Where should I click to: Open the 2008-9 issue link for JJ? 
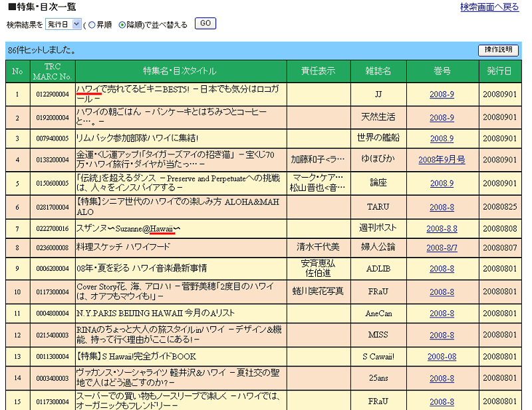[442, 95]
